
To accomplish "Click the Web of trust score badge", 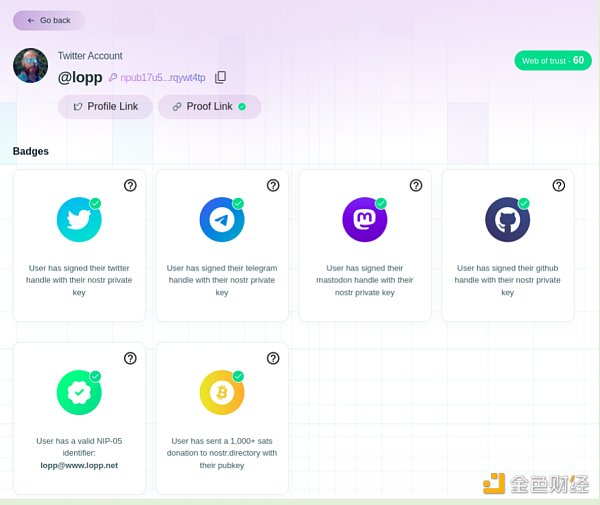I will [552, 61].
